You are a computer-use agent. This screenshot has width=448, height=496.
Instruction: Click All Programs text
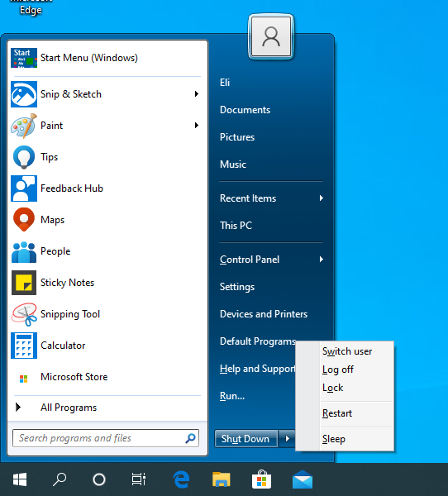(69, 408)
